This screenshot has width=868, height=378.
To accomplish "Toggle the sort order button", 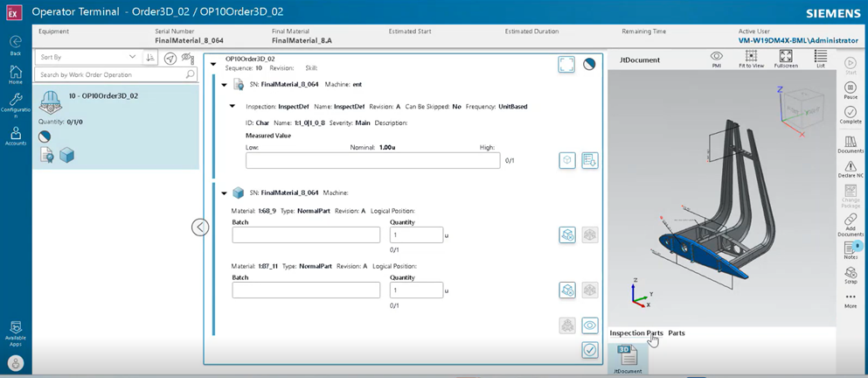I will 150,58.
